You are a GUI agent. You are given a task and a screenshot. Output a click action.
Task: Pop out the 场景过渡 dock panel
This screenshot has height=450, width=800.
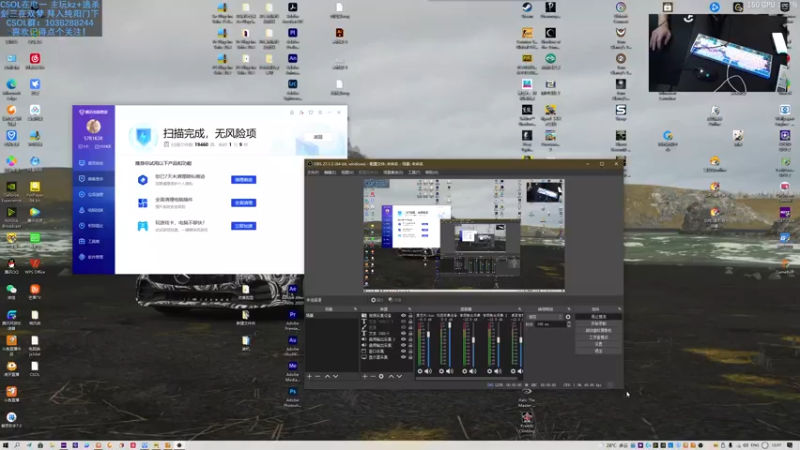[569, 309]
